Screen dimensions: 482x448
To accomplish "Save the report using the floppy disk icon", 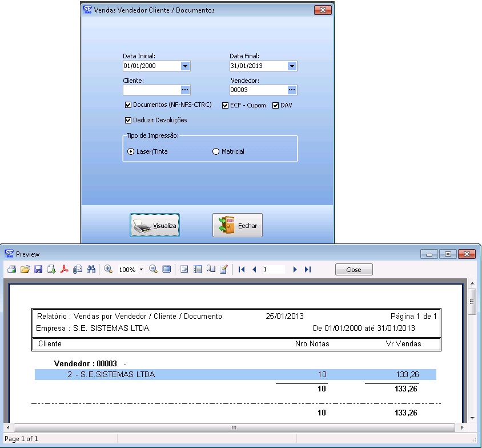I will pyautogui.click(x=38, y=269).
